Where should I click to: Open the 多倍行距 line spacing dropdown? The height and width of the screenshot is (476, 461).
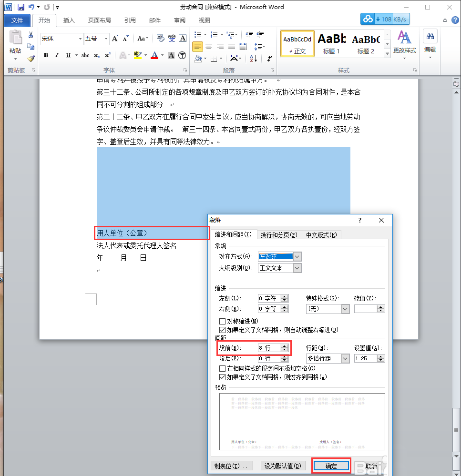point(344,358)
